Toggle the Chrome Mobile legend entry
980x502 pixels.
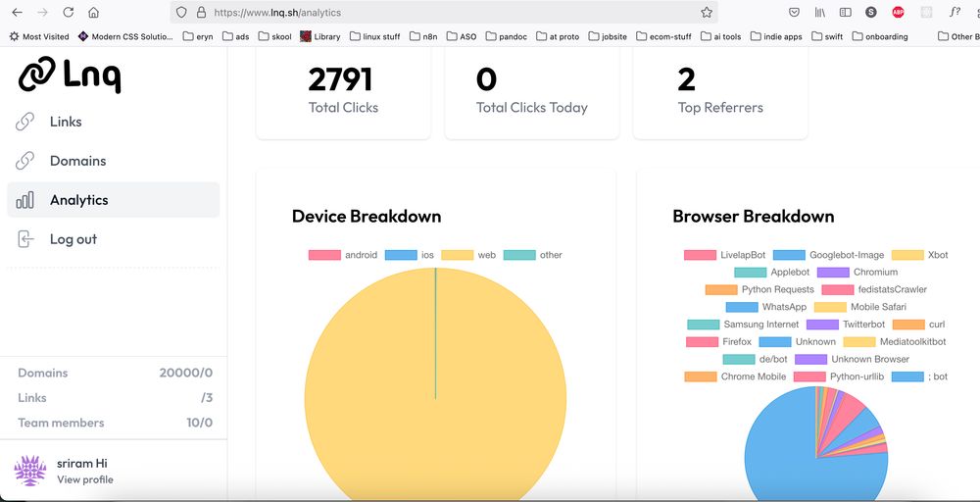735,376
